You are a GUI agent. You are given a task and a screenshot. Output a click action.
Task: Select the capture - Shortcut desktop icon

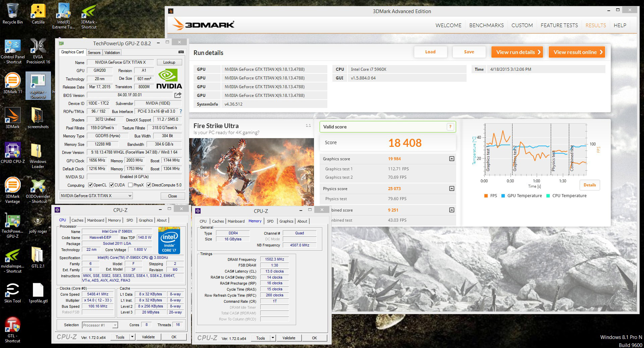click(x=38, y=85)
